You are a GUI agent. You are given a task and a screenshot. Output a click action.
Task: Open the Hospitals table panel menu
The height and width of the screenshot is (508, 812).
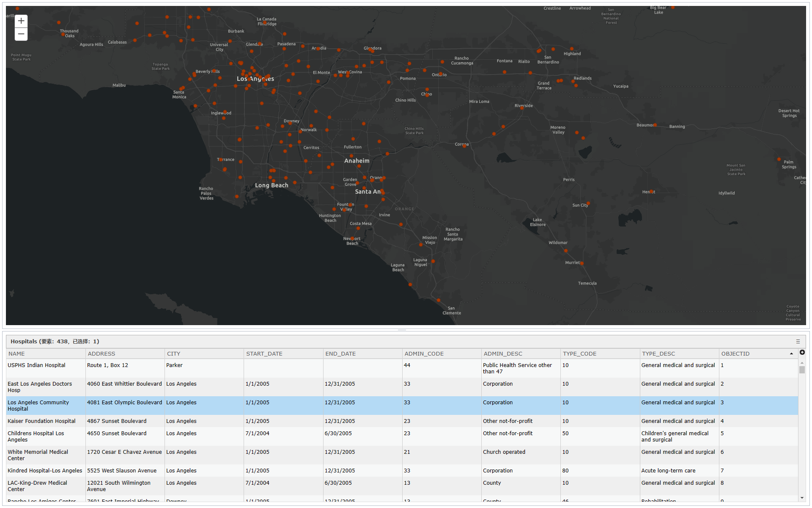(x=797, y=341)
